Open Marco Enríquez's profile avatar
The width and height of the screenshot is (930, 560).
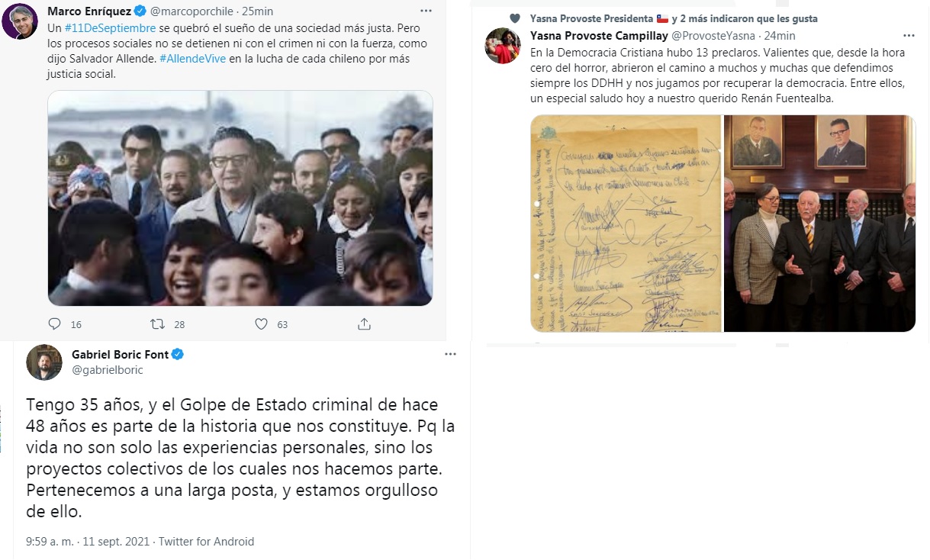(21, 21)
